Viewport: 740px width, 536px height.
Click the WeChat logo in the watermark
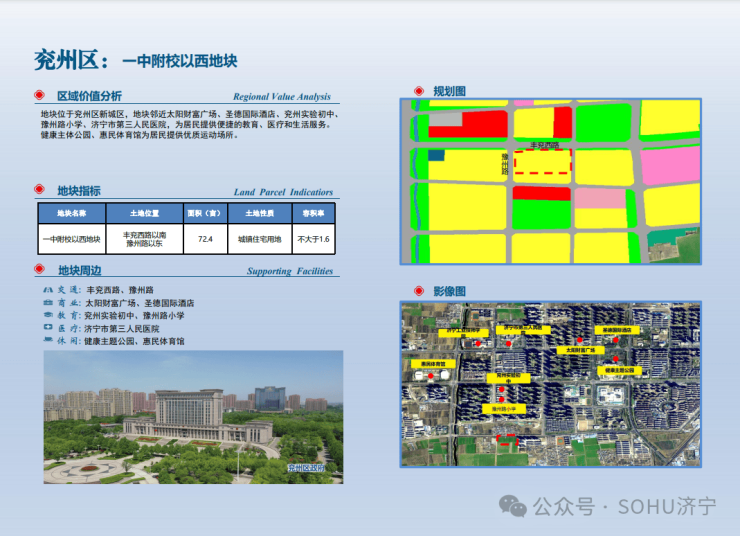coord(513,506)
